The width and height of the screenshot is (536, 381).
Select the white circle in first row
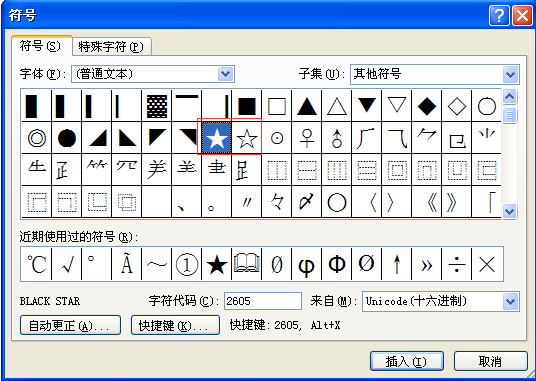(x=487, y=106)
